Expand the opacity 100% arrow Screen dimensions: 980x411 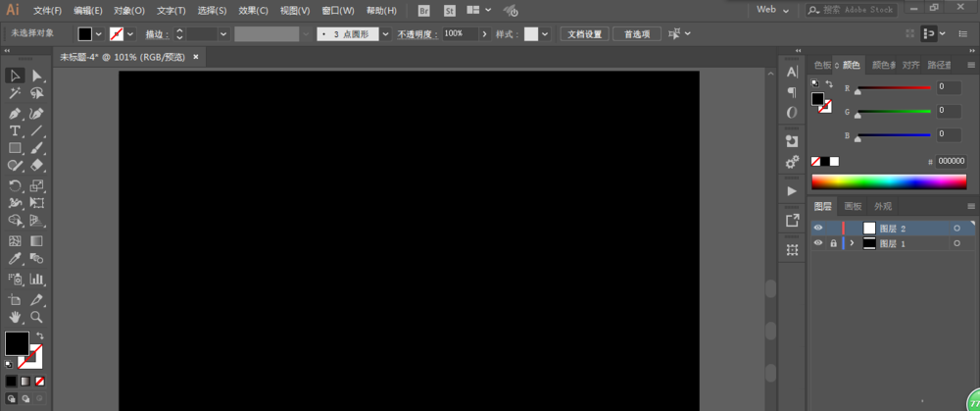point(484,33)
